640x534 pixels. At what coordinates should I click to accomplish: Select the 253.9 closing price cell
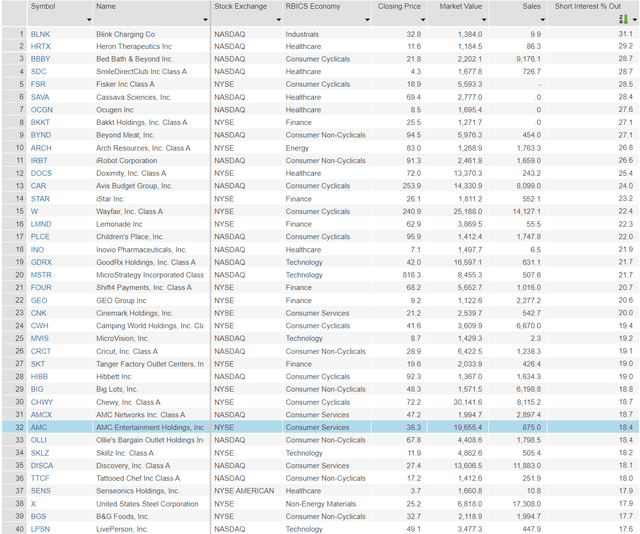400,186
